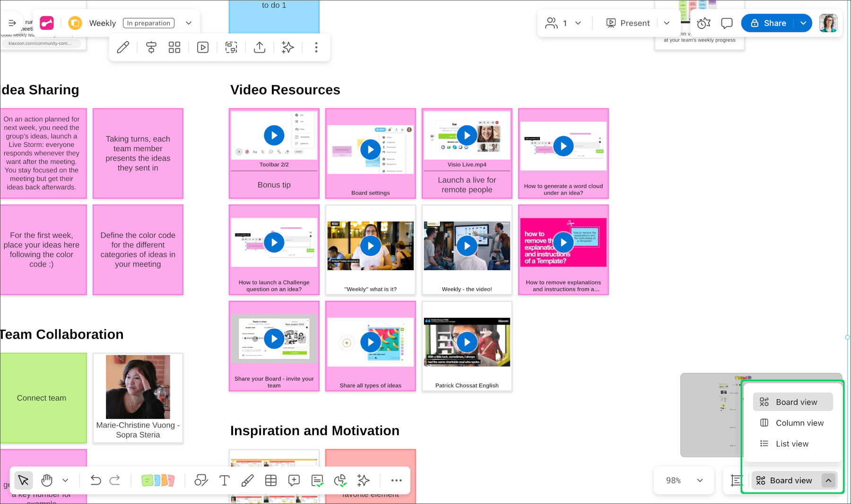Select the hand pan tool
The image size is (851, 504).
[x=46, y=480]
